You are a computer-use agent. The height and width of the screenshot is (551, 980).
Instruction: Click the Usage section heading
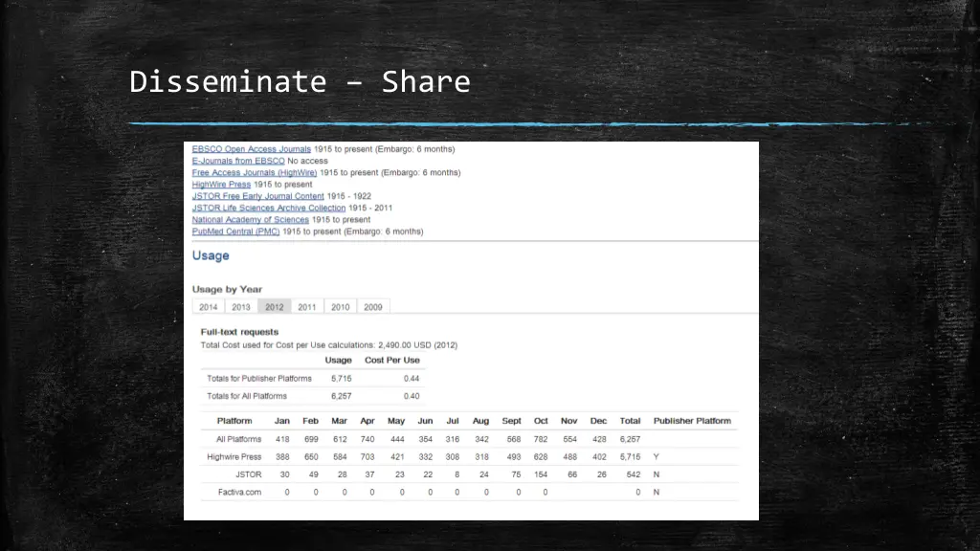pos(211,255)
